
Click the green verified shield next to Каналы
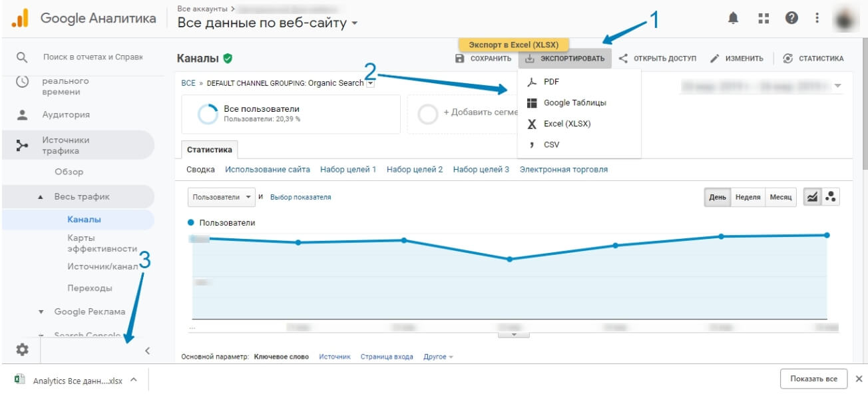[x=228, y=59]
